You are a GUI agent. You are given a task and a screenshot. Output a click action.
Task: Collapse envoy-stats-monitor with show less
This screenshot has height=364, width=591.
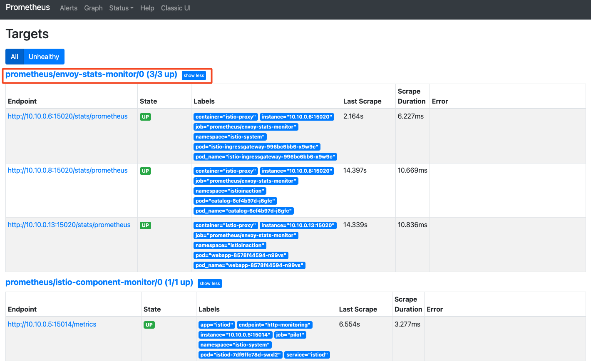click(x=194, y=75)
